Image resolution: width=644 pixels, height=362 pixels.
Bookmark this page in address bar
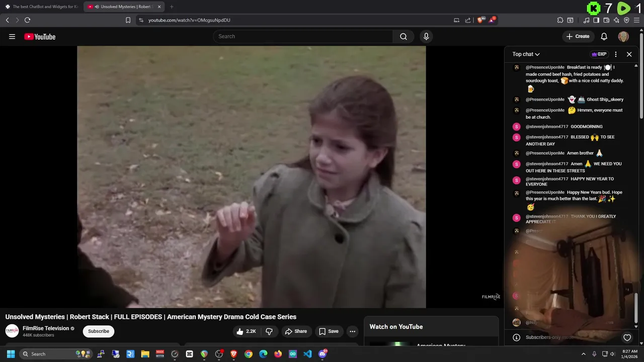[x=128, y=20]
